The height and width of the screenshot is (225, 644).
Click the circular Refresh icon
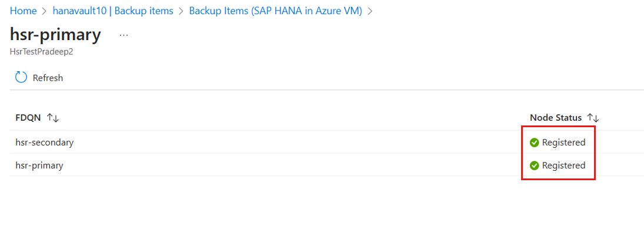coord(21,77)
